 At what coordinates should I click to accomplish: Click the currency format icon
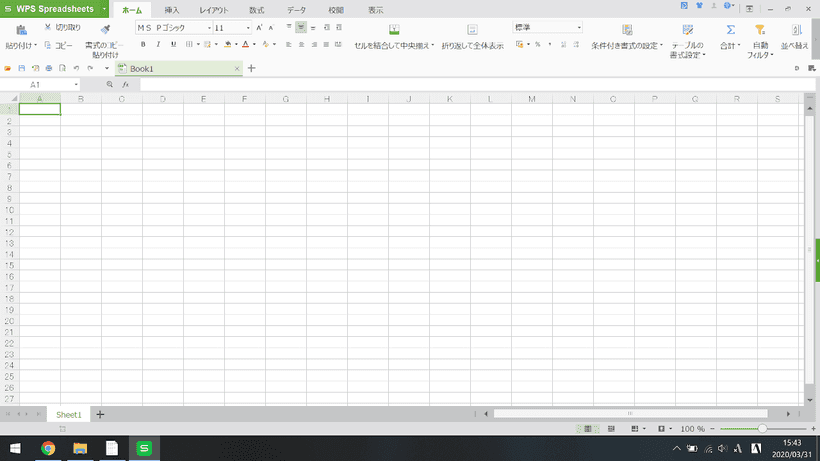click(519, 44)
